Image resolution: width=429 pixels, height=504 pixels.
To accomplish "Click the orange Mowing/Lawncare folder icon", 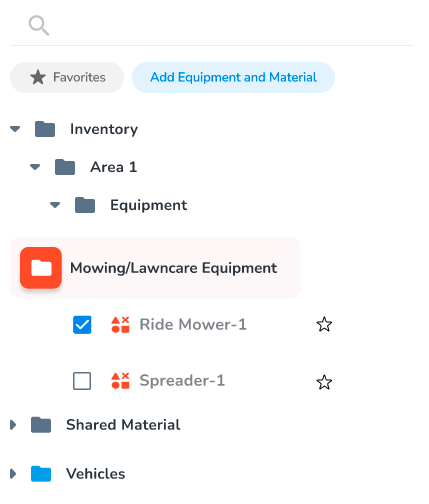I will pyautogui.click(x=41, y=268).
